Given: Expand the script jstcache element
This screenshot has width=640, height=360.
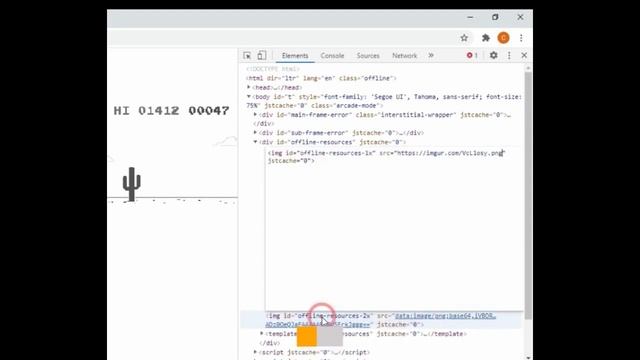Looking at the screenshot, I should point(255,352).
